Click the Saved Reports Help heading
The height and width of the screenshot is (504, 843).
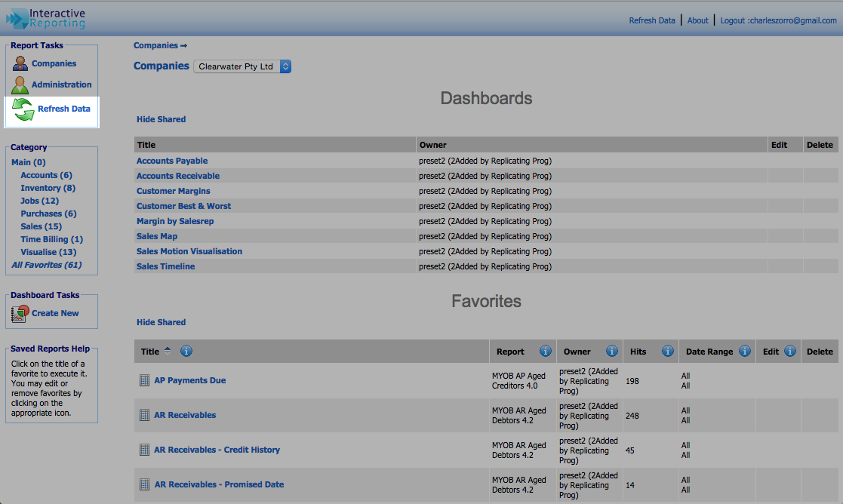pos(50,349)
